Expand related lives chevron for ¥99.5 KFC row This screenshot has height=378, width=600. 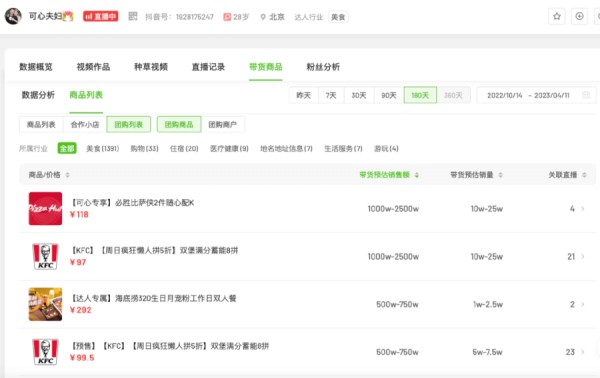[x=583, y=352]
